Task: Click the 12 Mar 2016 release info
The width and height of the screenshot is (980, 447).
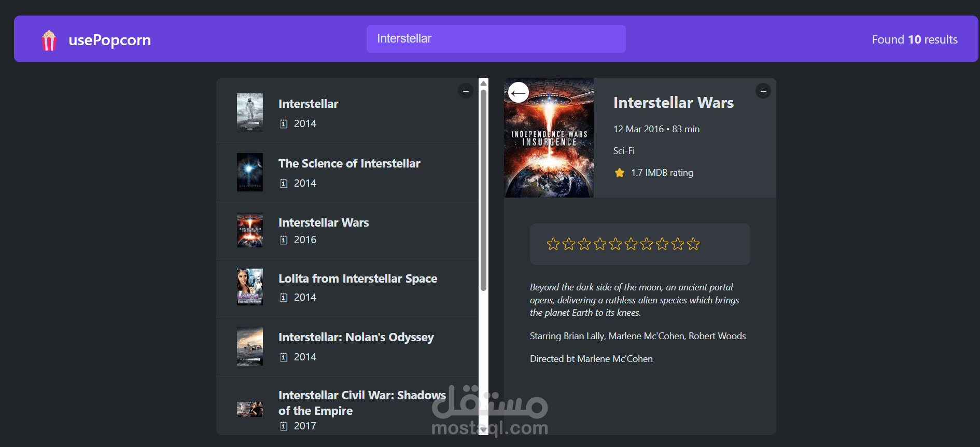Action: pyautogui.click(x=656, y=129)
